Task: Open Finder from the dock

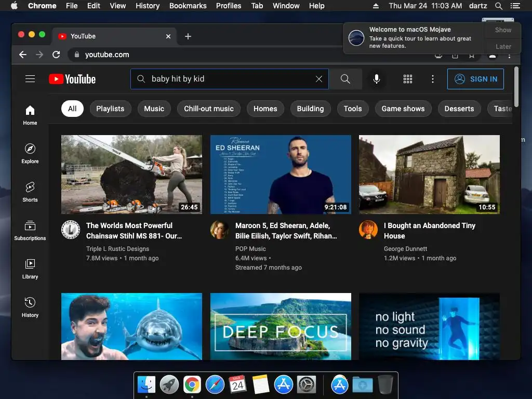Action: coord(146,385)
